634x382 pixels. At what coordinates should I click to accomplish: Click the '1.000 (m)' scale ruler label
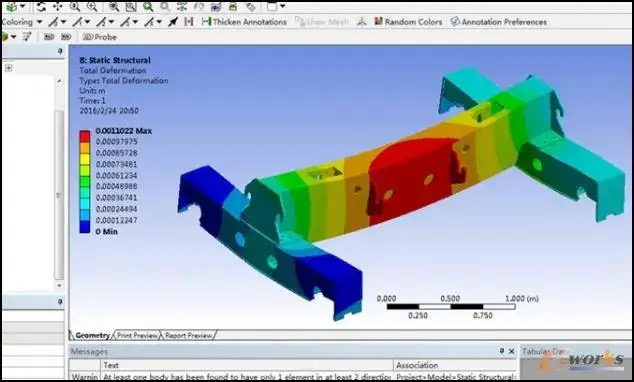click(522, 299)
